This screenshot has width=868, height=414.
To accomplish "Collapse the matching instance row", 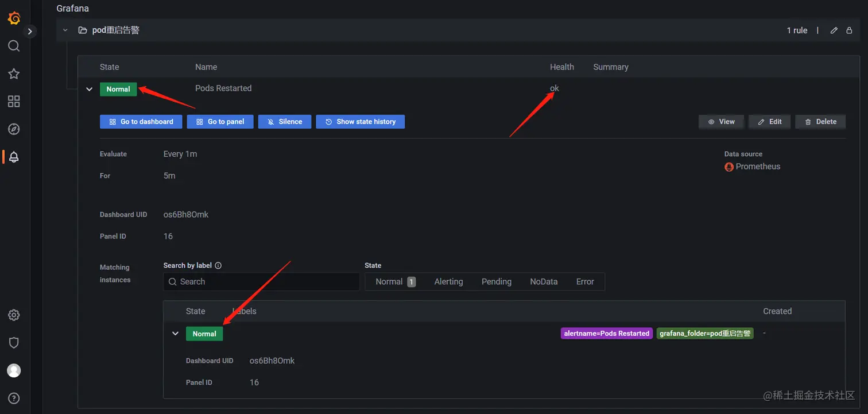I will point(176,333).
